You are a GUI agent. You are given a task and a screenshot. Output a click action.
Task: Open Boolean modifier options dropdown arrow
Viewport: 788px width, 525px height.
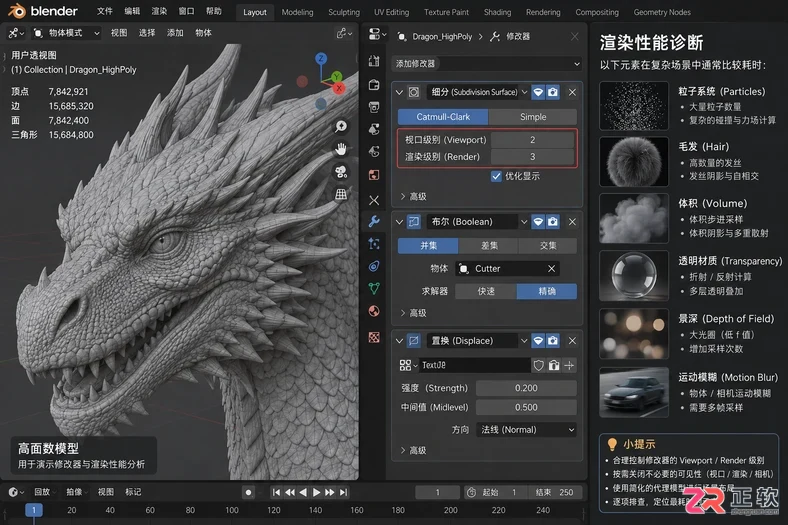tap(524, 222)
